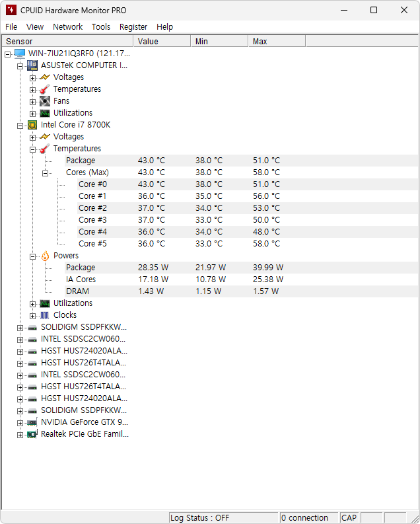Viewport: 420px width, 524px height.
Task: Click the thermometer icon of ASUSTeK Temperatures
Action: (45, 89)
